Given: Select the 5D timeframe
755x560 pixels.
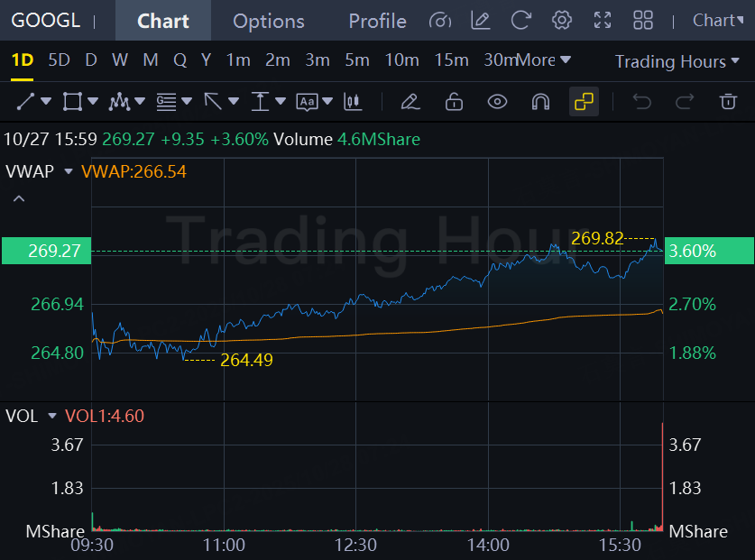Looking at the screenshot, I should click(x=59, y=60).
